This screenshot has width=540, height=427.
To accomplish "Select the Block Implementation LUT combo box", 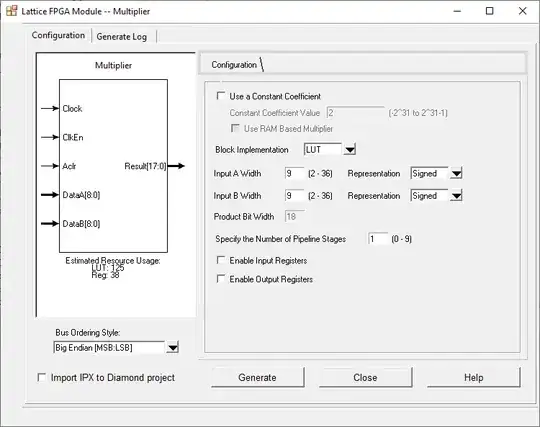I will (330, 149).
